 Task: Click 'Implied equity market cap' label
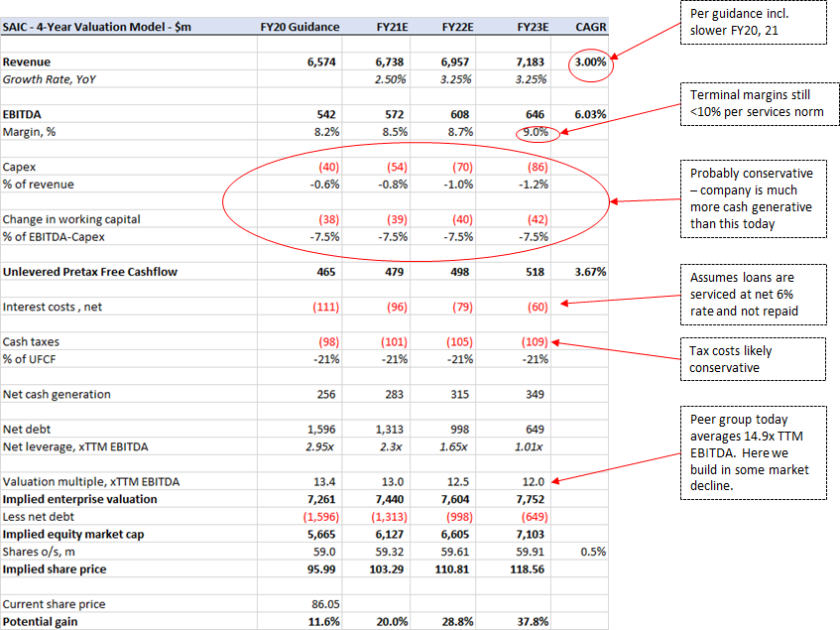tap(73, 535)
